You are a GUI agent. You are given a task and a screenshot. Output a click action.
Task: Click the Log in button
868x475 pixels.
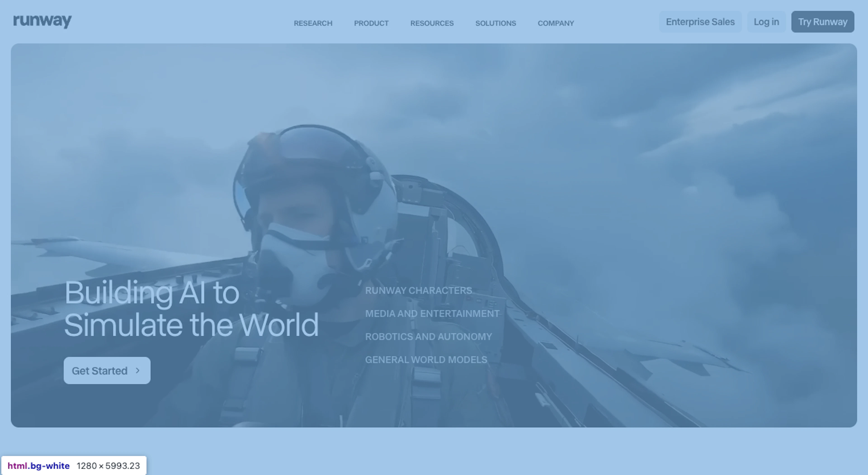766,21
